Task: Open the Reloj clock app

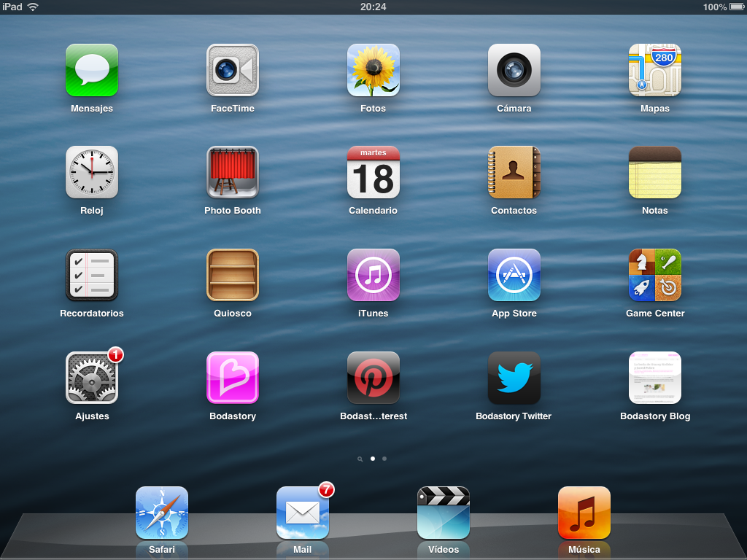Action: coord(91,172)
